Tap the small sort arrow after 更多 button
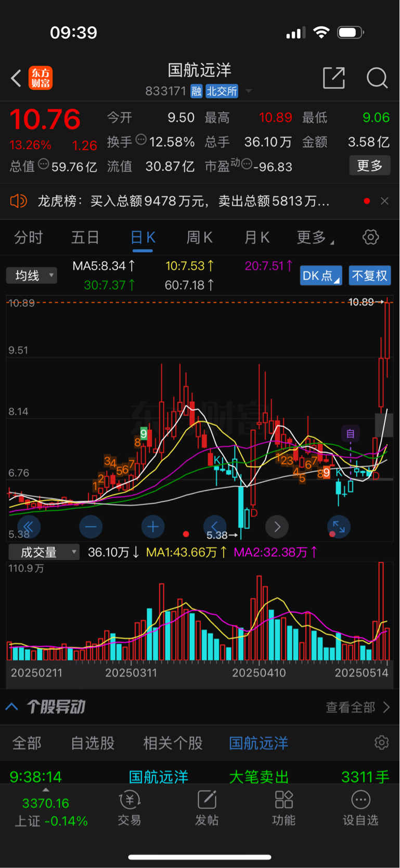Image resolution: width=400 pixels, height=868 pixels. tap(332, 243)
